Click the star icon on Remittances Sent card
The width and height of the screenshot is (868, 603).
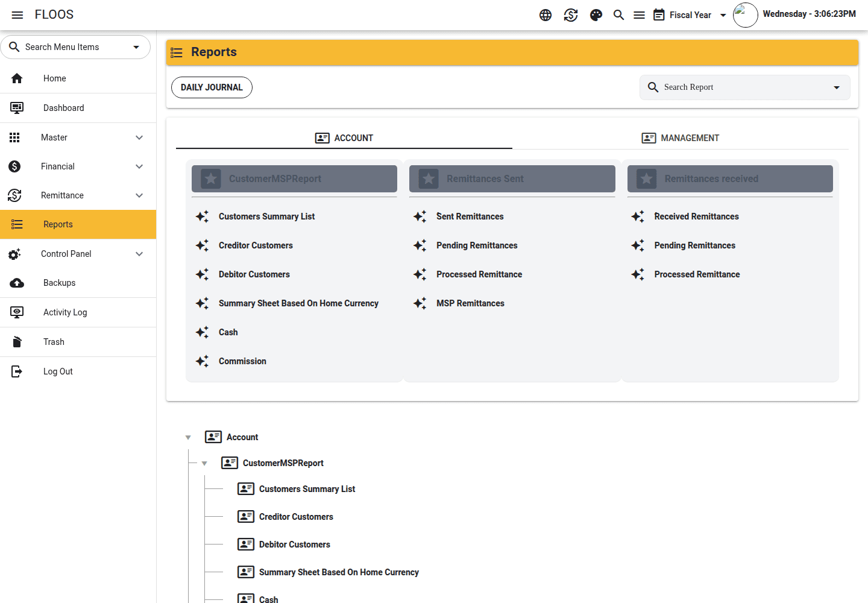point(429,178)
